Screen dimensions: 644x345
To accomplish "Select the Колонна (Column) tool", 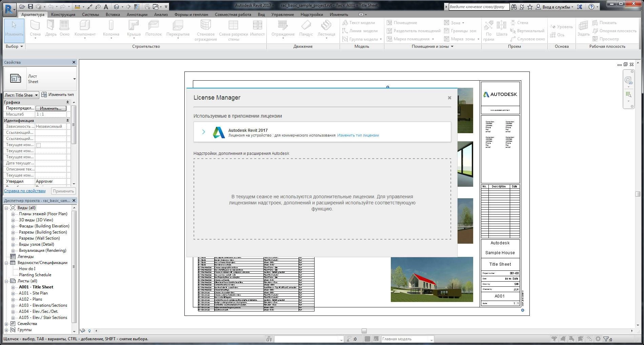I will 111,29.
